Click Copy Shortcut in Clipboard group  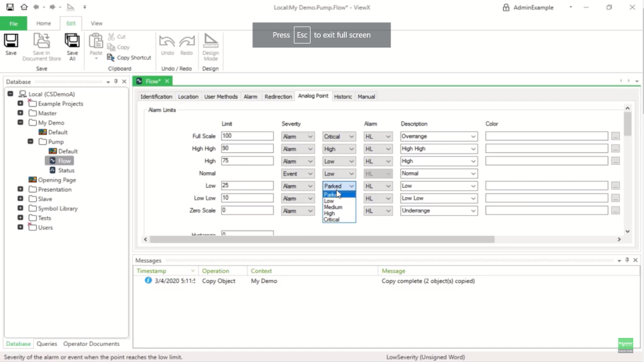click(x=129, y=58)
